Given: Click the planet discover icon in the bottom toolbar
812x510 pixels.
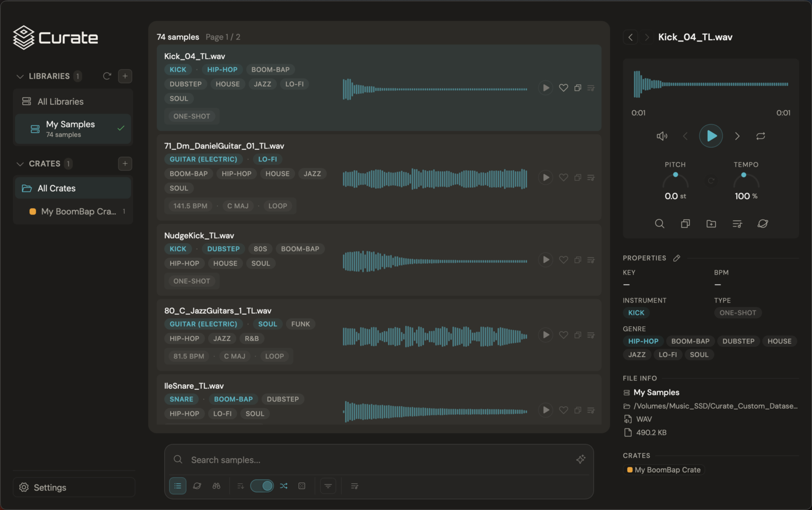Looking at the screenshot, I should (x=197, y=486).
